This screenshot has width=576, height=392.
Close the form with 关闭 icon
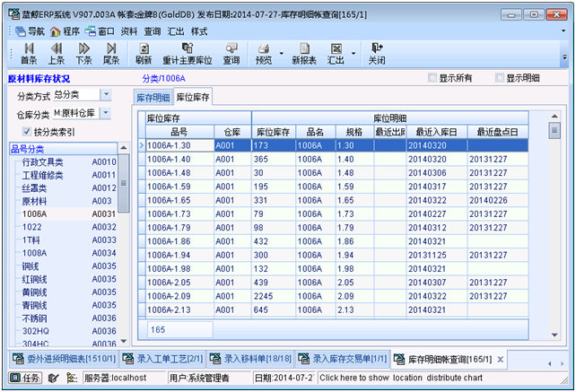pos(377,54)
